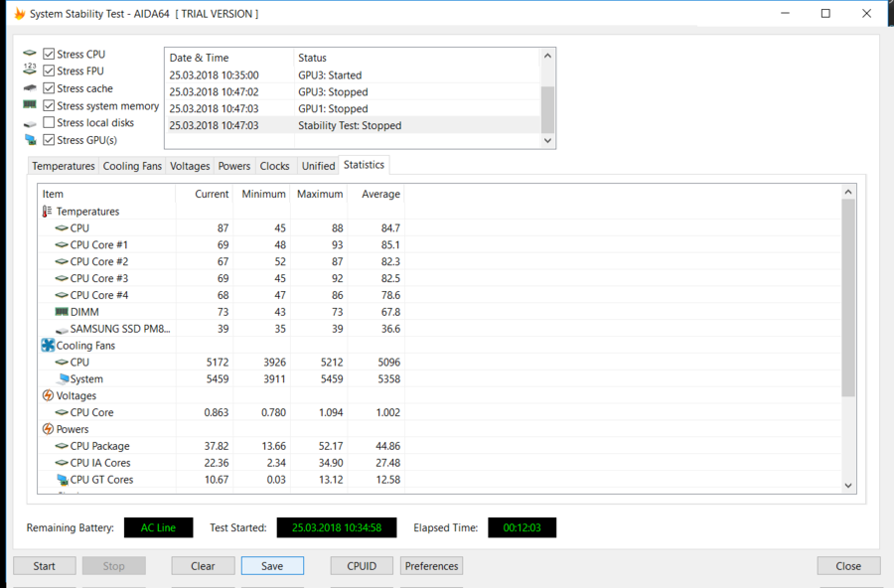Click the Close button at bottom right
This screenshot has height=588, width=894.
[x=848, y=566]
